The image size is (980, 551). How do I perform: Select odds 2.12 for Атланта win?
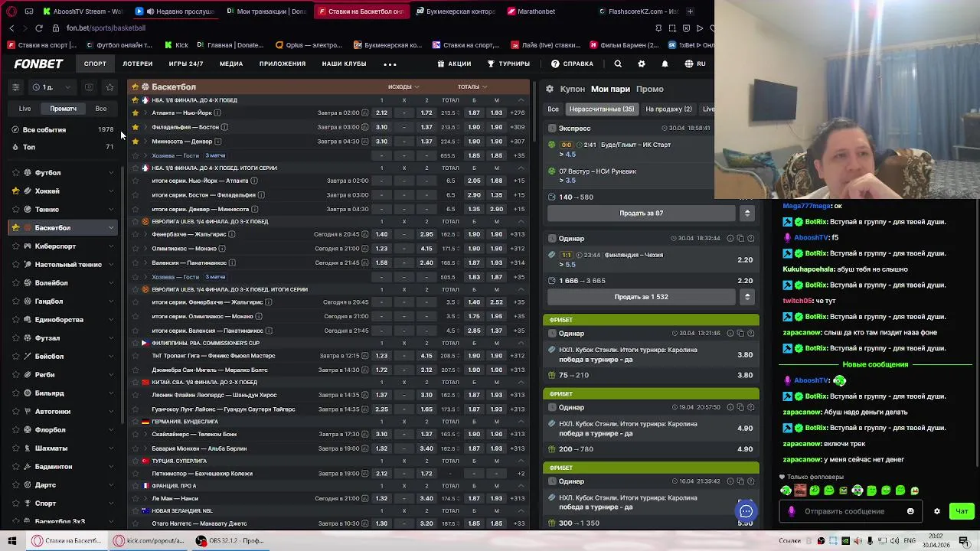381,113
